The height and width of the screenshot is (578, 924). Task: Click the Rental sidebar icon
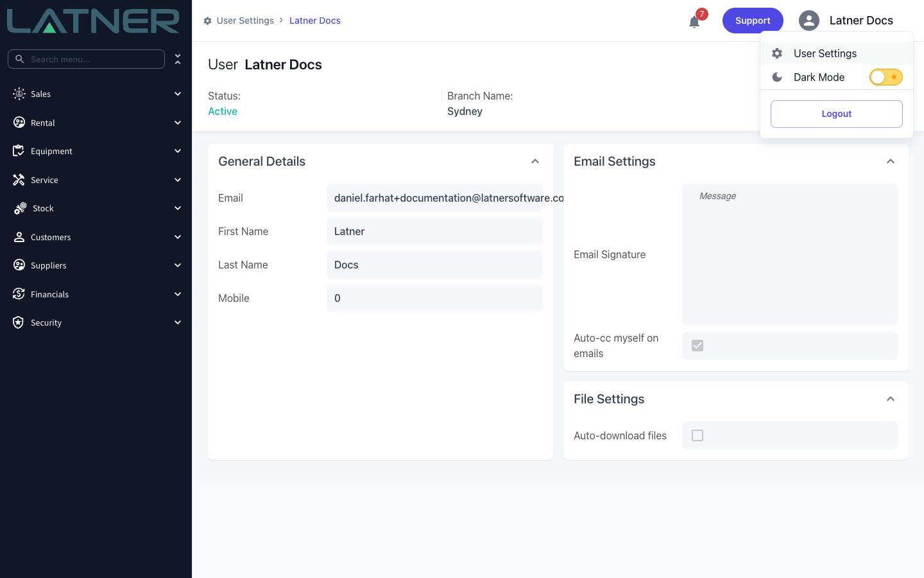point(19,123)
